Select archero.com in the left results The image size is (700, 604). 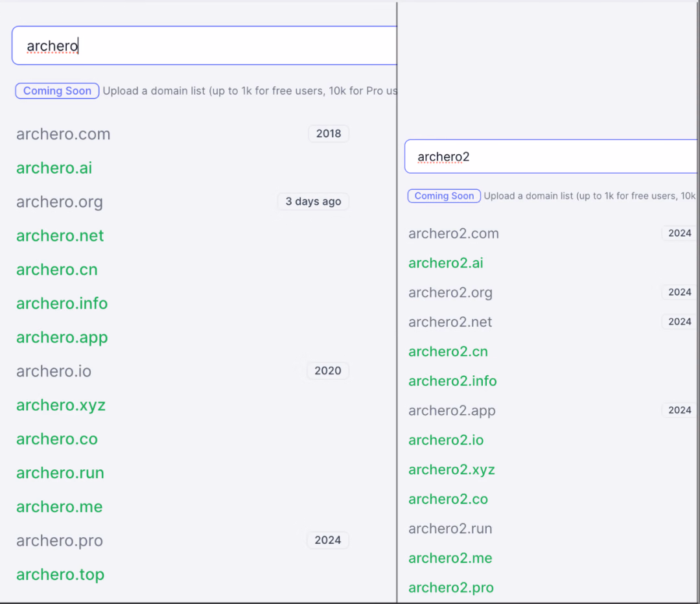coord(64,134)
